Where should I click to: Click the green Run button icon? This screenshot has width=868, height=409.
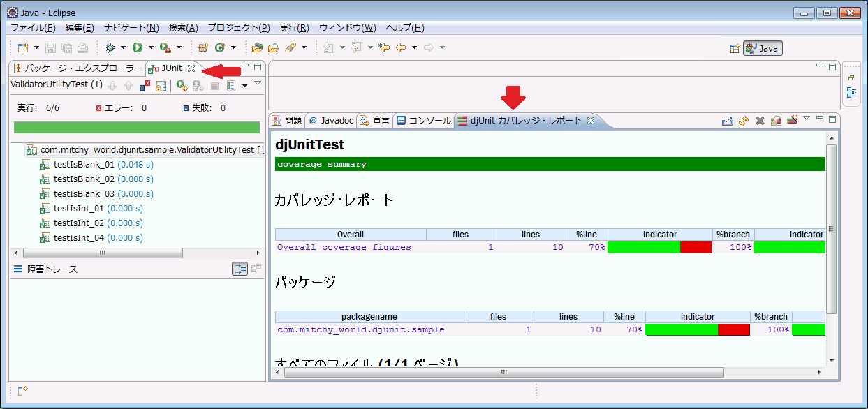(138, 47)
